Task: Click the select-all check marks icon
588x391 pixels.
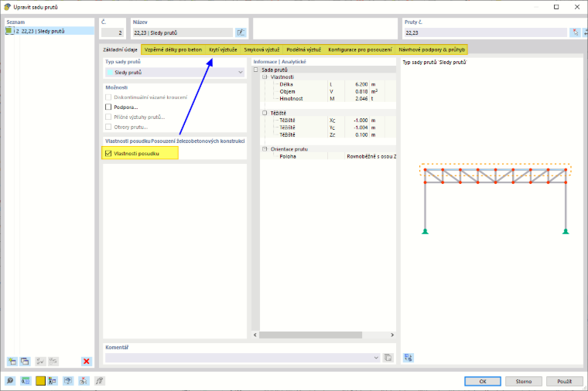Action: pyautogui.click(x=40, y=361)
